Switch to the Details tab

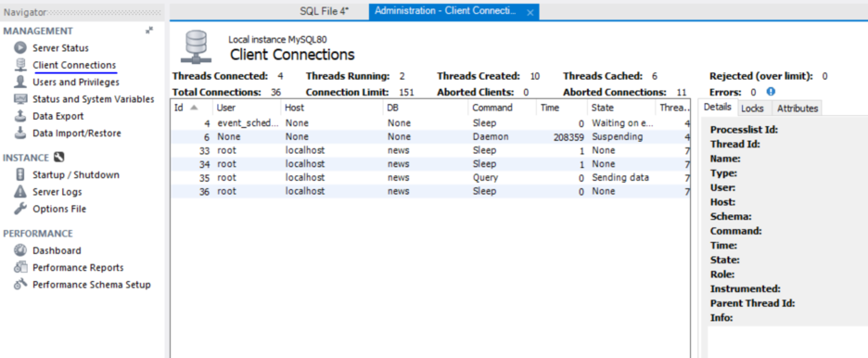tap(718, 108)
